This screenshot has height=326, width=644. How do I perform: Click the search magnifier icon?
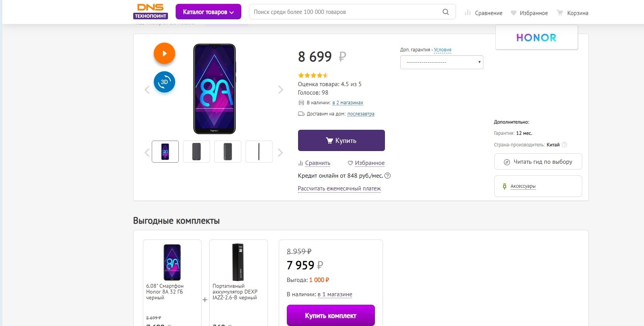446,12
